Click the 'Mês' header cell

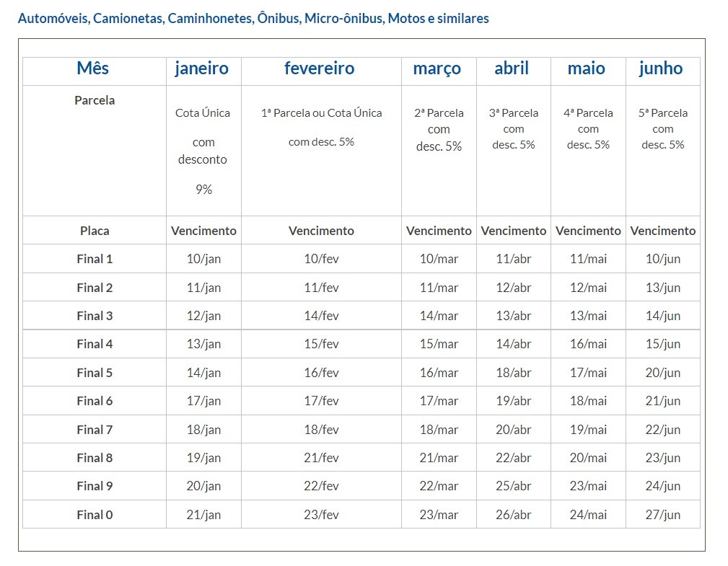93,68
